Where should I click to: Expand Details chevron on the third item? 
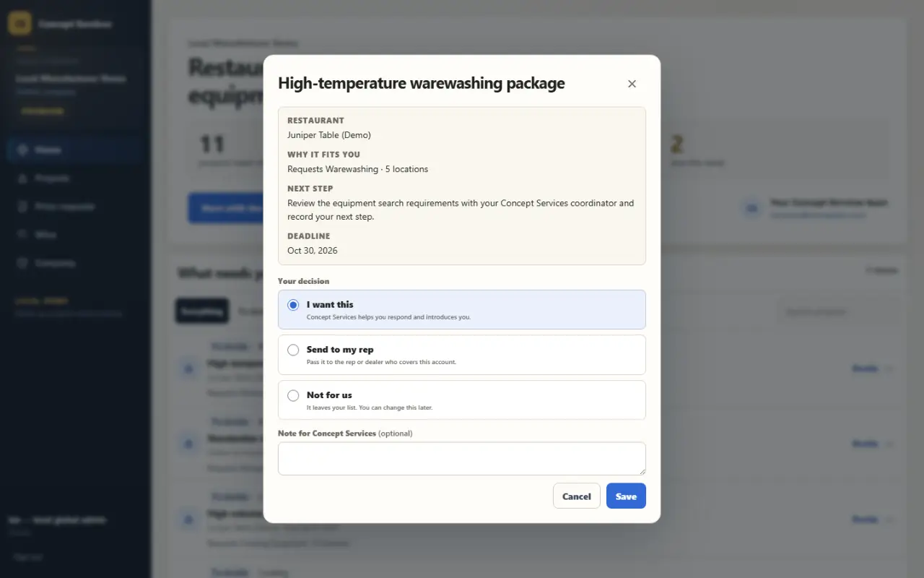889,519
